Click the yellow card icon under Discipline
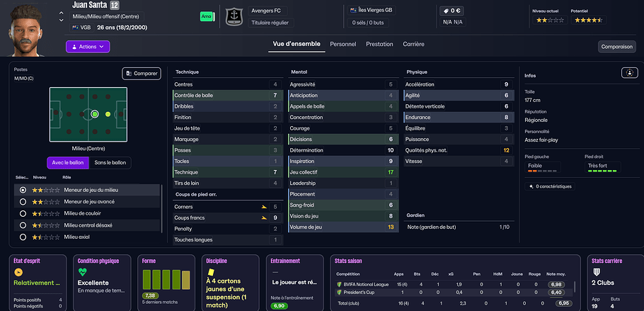 click(209, 271)
